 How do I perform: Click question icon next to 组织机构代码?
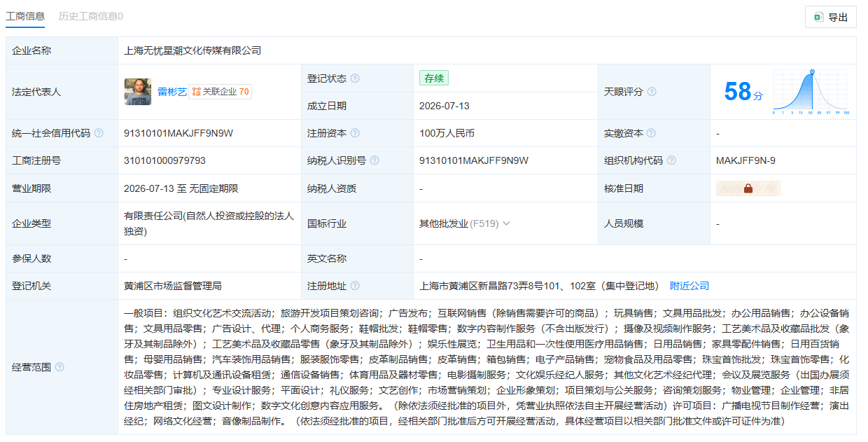point(671,160)
